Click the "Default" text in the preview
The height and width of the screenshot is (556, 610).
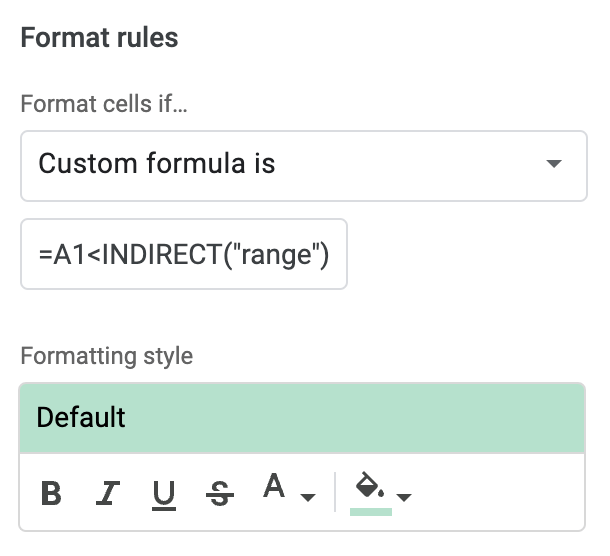[x=81, y=417]
